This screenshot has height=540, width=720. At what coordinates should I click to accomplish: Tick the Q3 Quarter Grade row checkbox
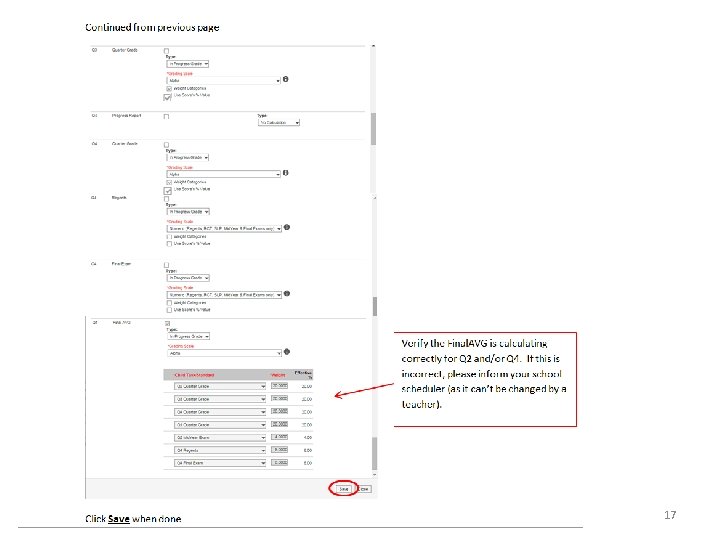167,51
